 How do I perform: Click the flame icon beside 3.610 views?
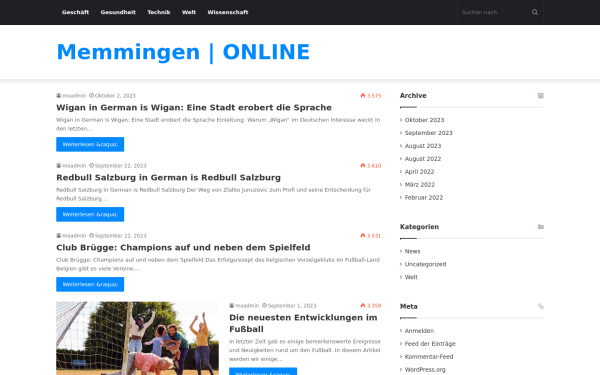point(363,166)
